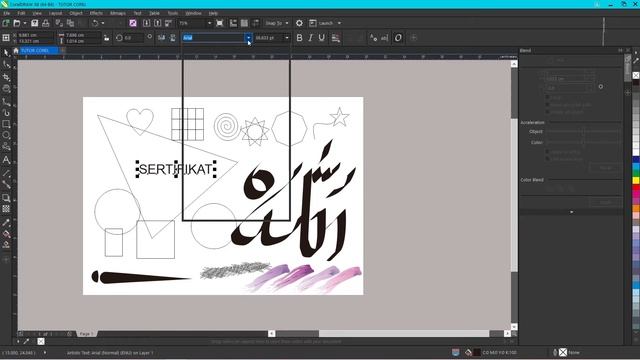Click the Print icon

[x=46, y=23]
